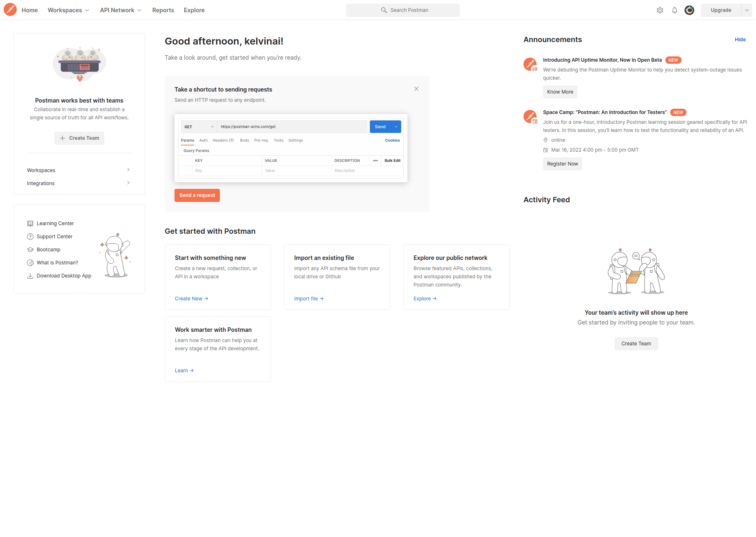This screenshot has height=537, width=756.
Task: Click the Import file link
Action: [x=309, y=299]
